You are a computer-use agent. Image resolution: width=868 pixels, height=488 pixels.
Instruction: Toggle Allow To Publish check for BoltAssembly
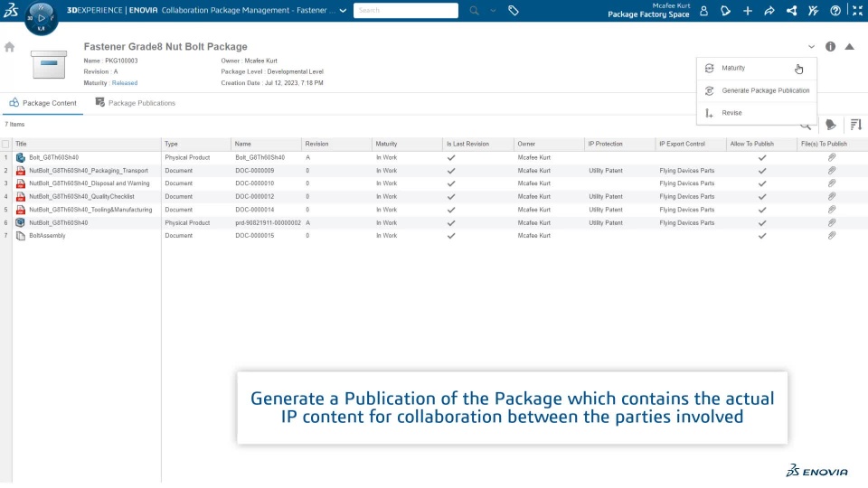pyautogui.click(x=762, y=236)
